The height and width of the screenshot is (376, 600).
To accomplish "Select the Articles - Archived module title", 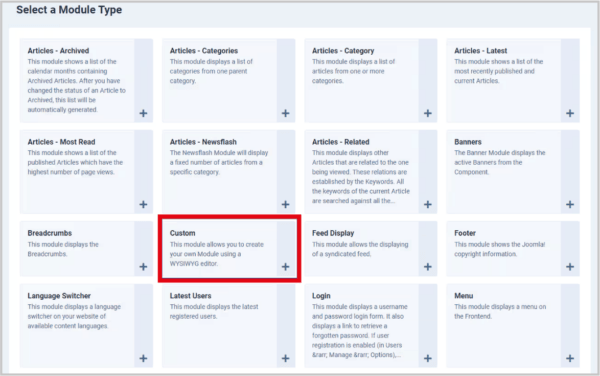I will coord(58,50).
